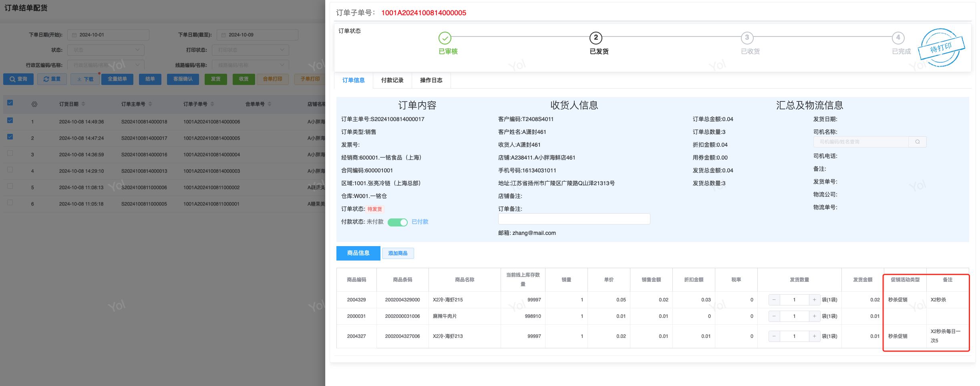Decrease shipping quantity for product 2000031

[x=774, y=316]
